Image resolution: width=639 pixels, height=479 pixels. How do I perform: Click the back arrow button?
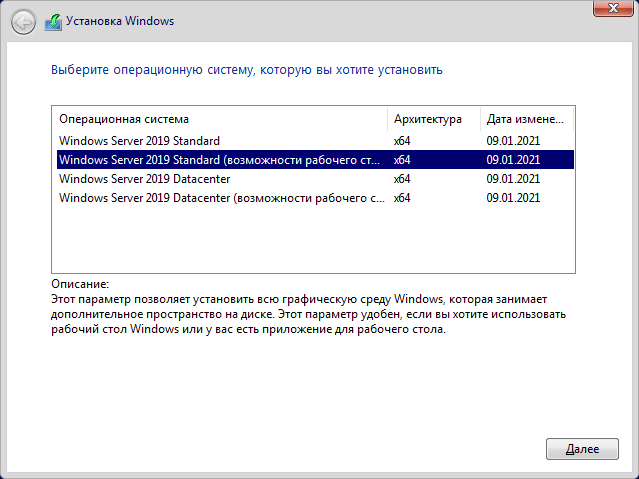23,22
